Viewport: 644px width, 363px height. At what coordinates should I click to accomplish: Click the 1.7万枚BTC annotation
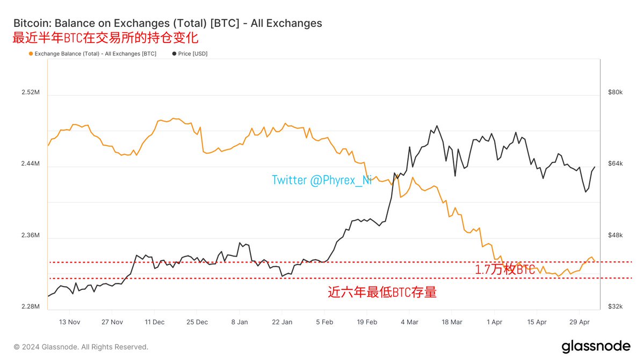coord(505,270)
